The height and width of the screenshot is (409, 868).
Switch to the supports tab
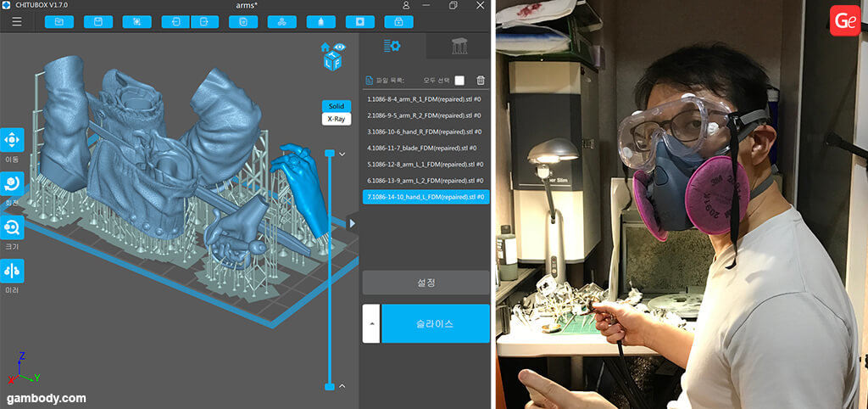458,46
